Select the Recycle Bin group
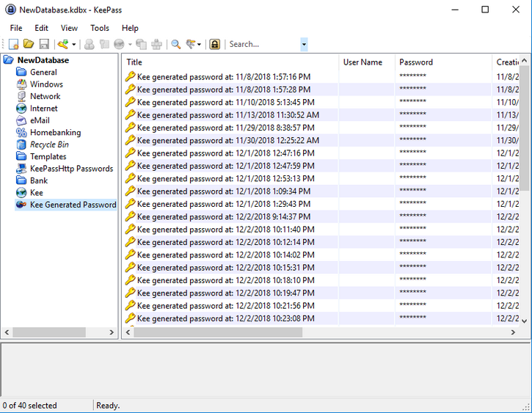532x413 pixels. point(49,145)
